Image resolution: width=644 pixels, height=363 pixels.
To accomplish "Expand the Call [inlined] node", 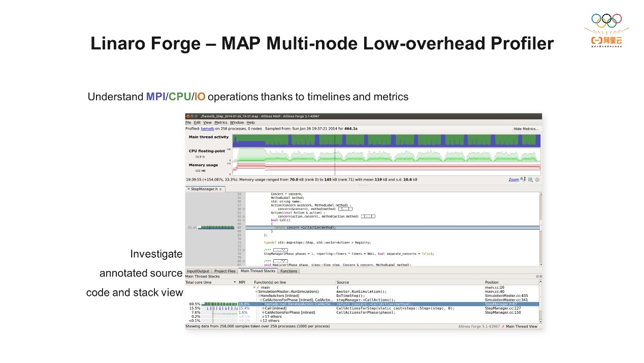I will click(263, 308).
